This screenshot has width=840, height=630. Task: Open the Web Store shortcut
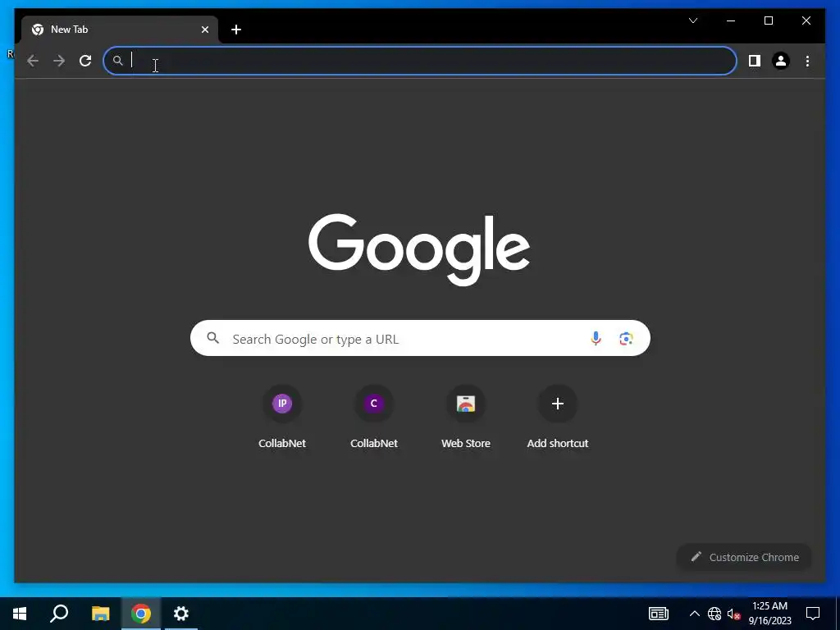(x=466, y=417)
